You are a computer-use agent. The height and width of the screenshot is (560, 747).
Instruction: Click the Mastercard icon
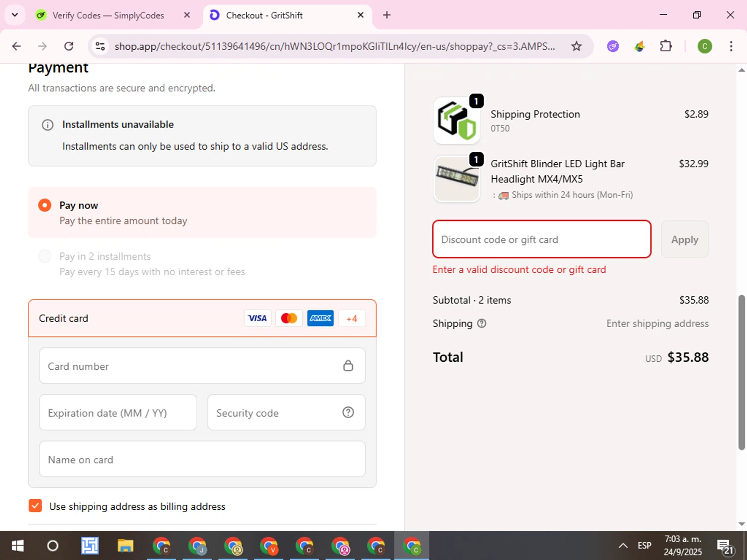pos(289,319)
